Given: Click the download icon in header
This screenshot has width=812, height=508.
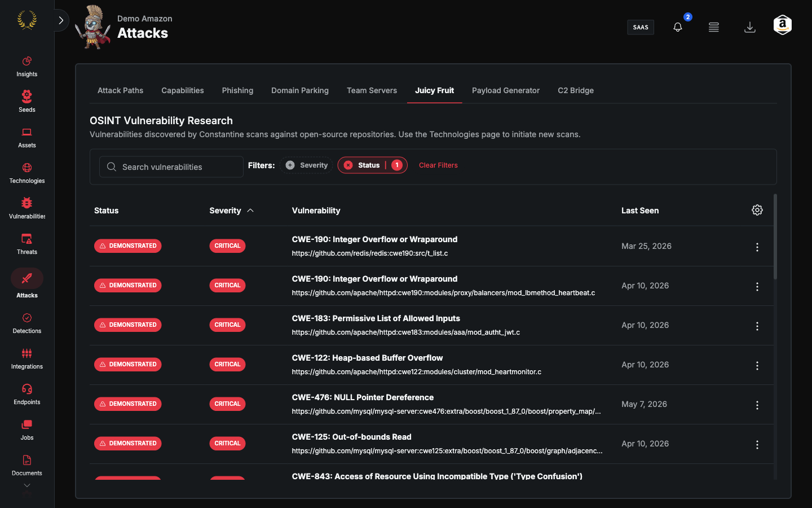Looking at the screenshot, I should (750, 27).
